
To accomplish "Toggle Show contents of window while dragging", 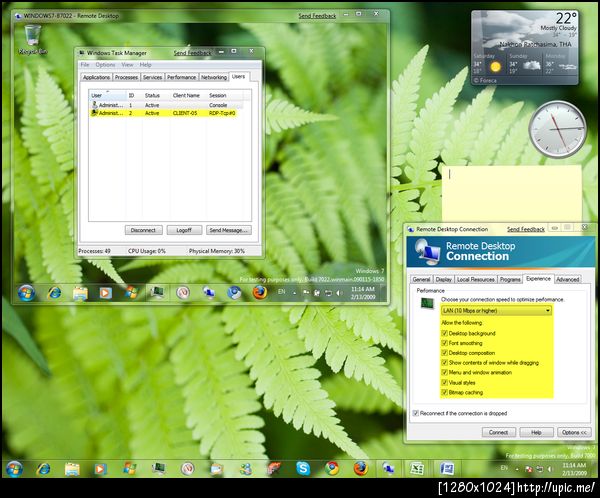I will coord(444,362).
